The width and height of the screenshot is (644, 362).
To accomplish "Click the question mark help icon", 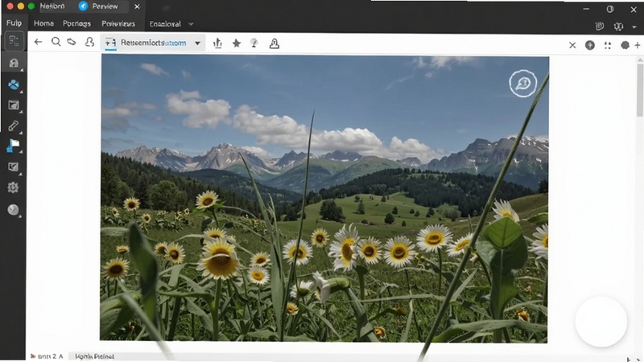I will click(254, 43).
